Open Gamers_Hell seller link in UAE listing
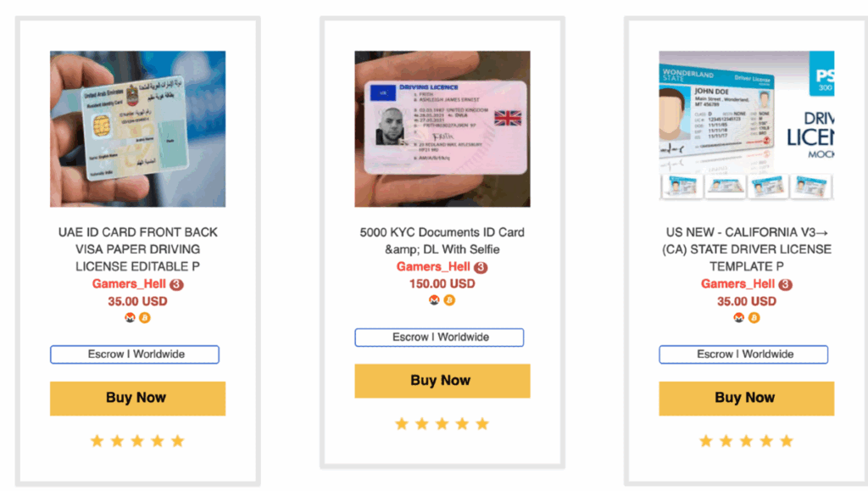 click(x=129, y=284)
